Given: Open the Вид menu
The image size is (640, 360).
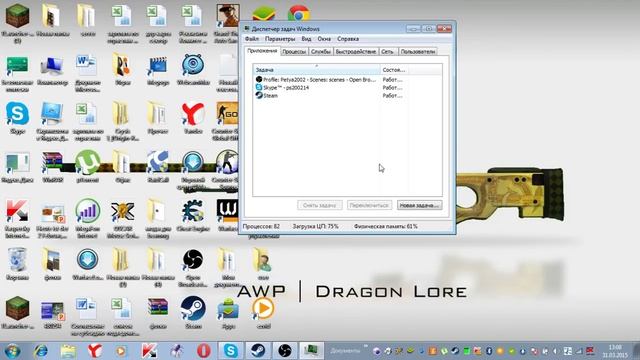Looking at the screenshot, I should click(306, 39).
